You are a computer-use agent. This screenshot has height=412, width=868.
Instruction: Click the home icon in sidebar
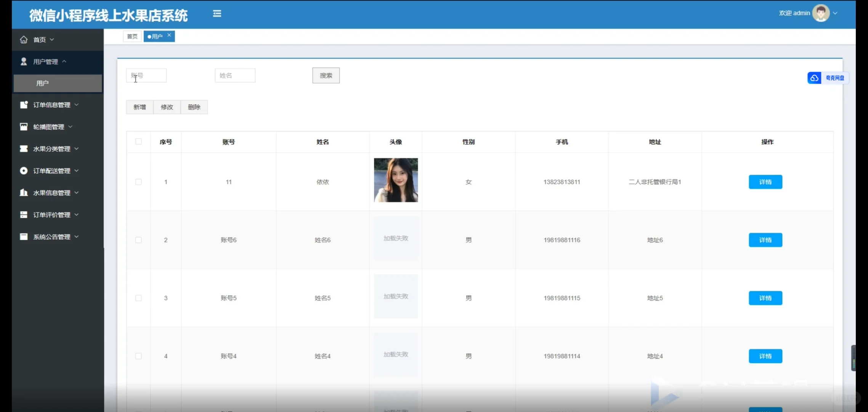(24, 40)
